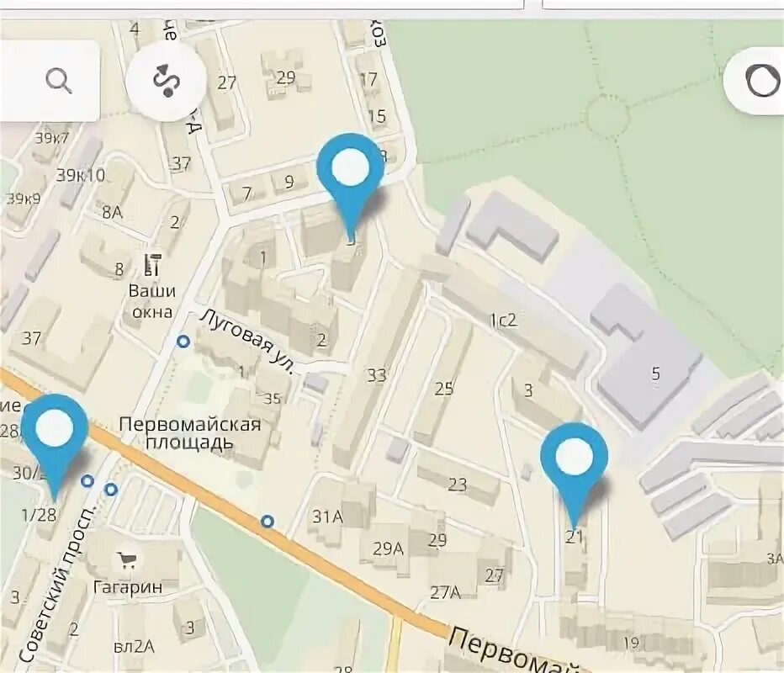The image size is (784, 673).
Task: Click the large gray building number 5
Action: tap(655, 373)
